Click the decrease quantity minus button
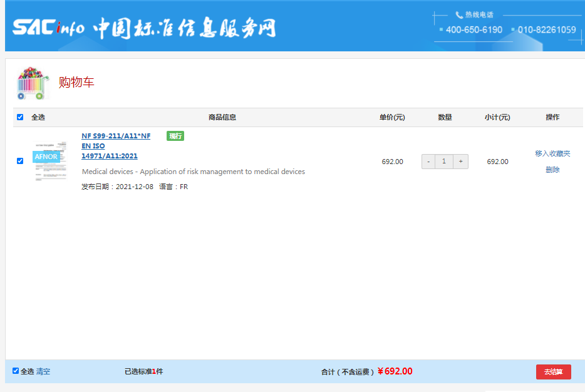The image size is (585, 392). click(x=428, y=161)
